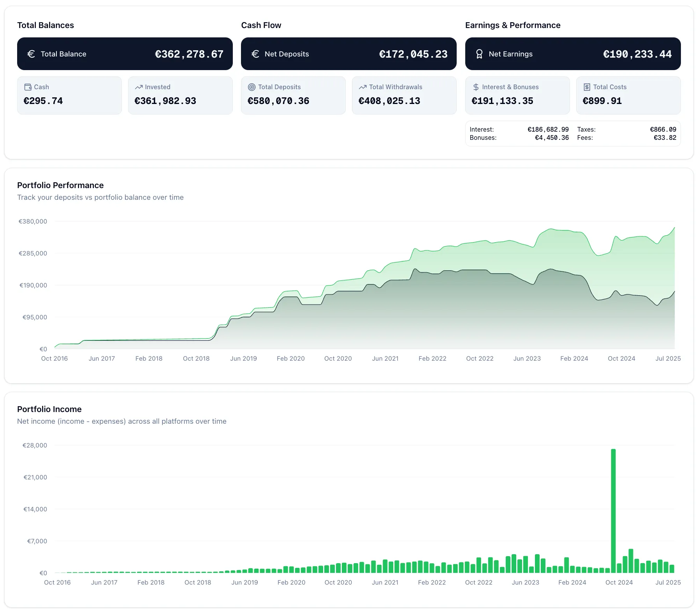
Task: Open the Total Costs tile
Action: [x=628, y=95]
